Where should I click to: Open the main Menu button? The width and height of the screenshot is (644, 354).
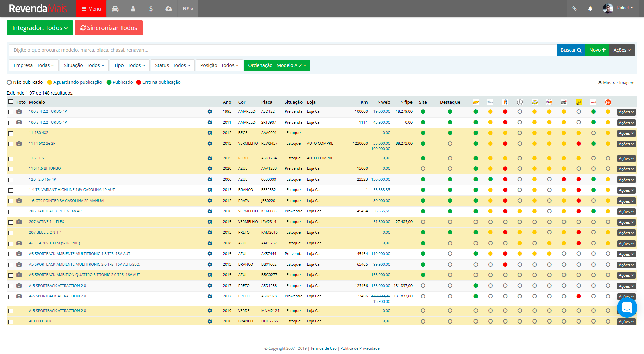tap(91, 8)
